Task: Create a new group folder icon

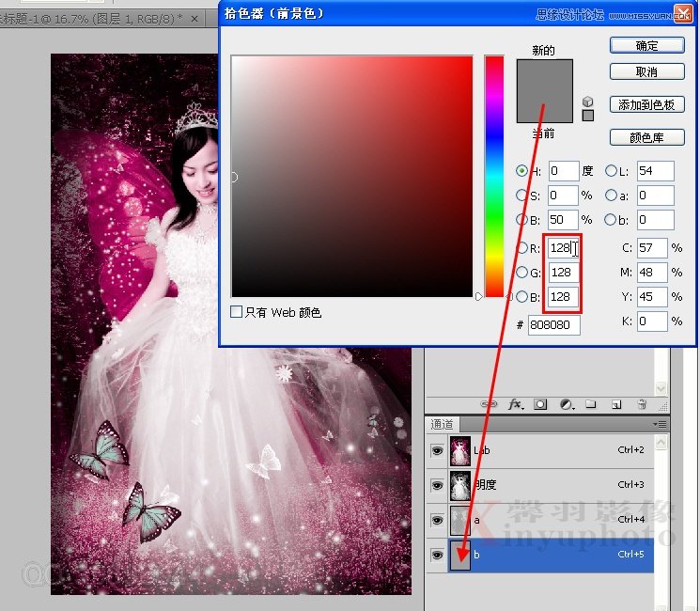Action: [591, 404]
